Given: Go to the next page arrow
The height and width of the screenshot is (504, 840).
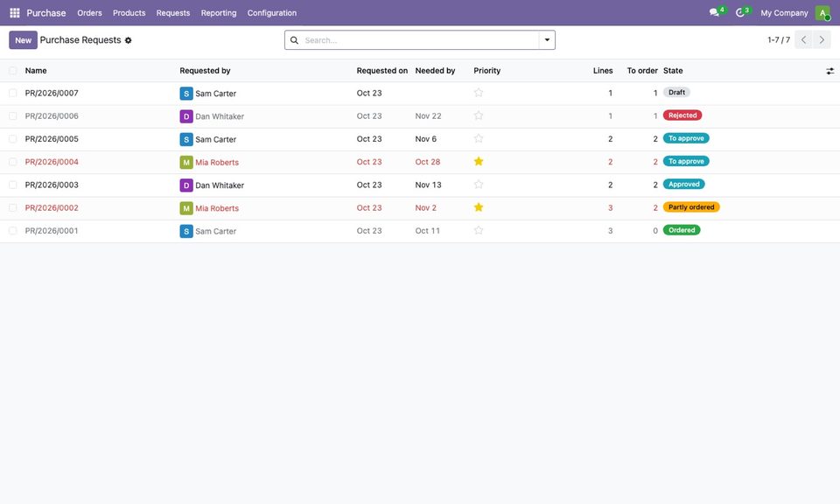Looking at the screenshot, I should tap(822, 39).
